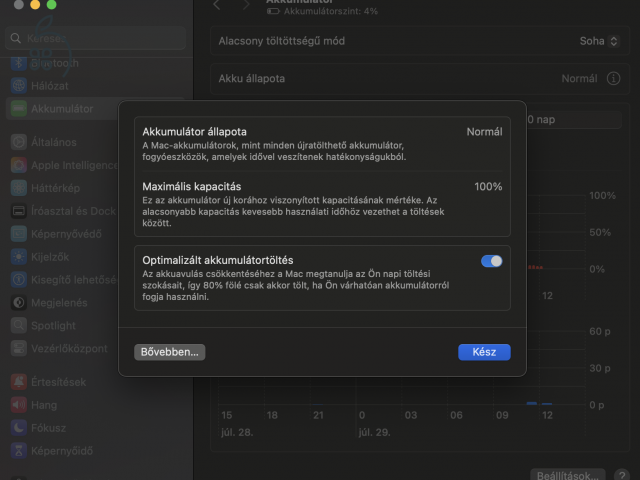Image resolution: width=640 pixels, height=480 pixels.
Task: Open Bluetooth settings icon in sidebar
Action: pyautogui.click(x=19, y=63)
